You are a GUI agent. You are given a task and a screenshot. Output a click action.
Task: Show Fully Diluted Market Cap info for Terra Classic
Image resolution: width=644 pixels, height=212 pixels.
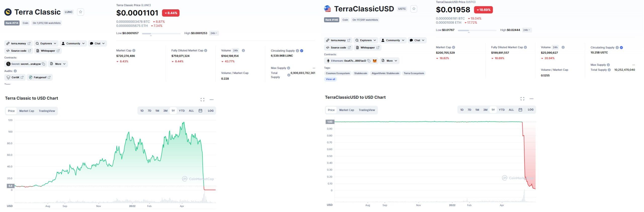[x=206, y=51]
